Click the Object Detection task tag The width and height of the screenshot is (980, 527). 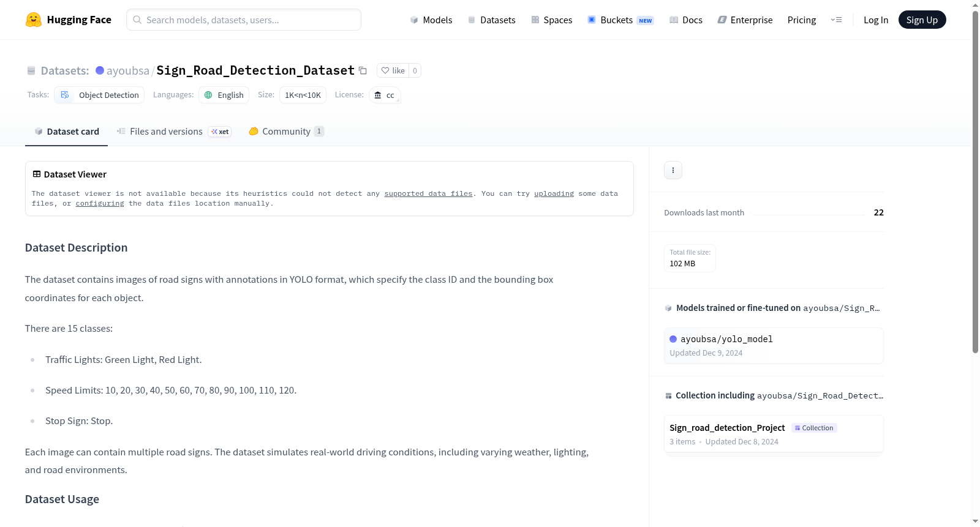pyautogui.click(x=99, y=95)
